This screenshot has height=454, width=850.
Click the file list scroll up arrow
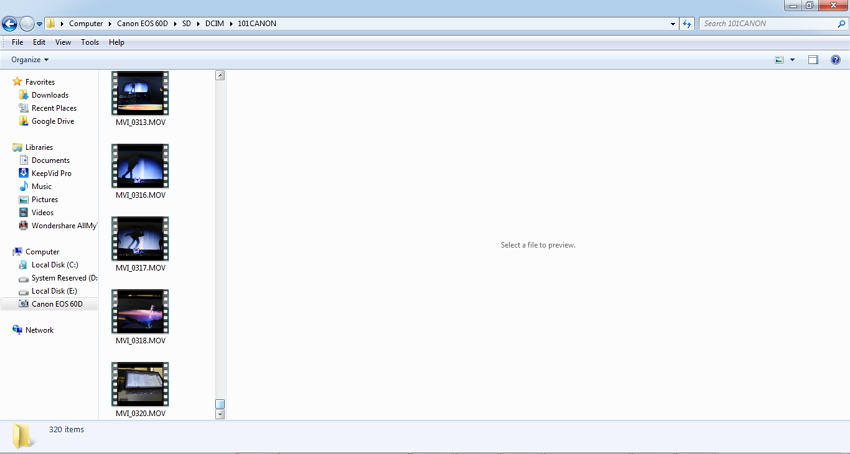point(220,75)
